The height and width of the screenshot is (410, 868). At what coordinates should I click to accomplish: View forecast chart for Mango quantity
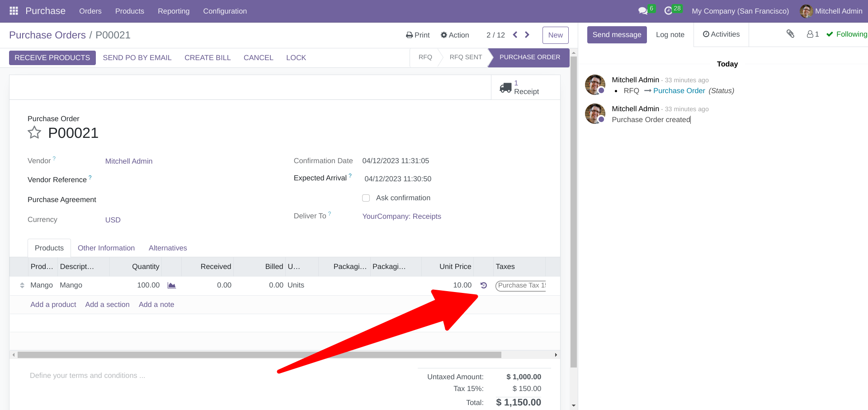tap(171, 285)
